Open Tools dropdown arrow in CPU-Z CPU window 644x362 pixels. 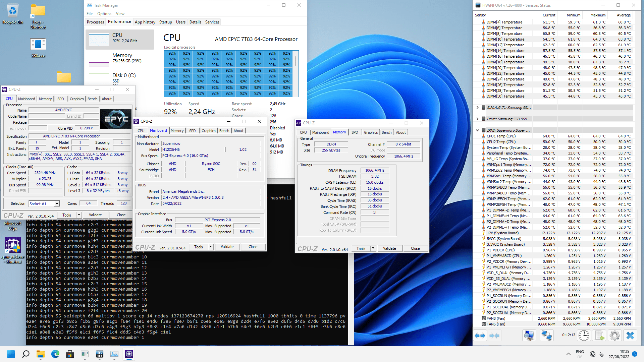click(x=79, y=215)
